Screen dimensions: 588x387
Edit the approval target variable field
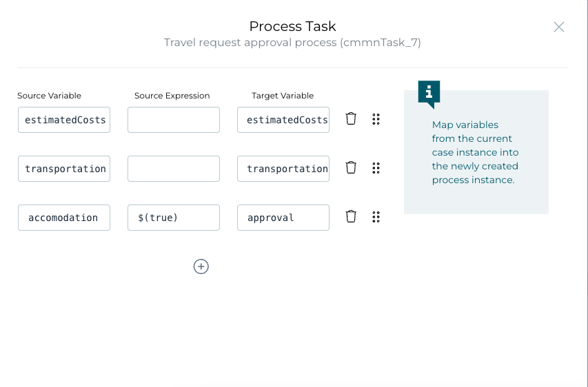(x=283, y=218)
